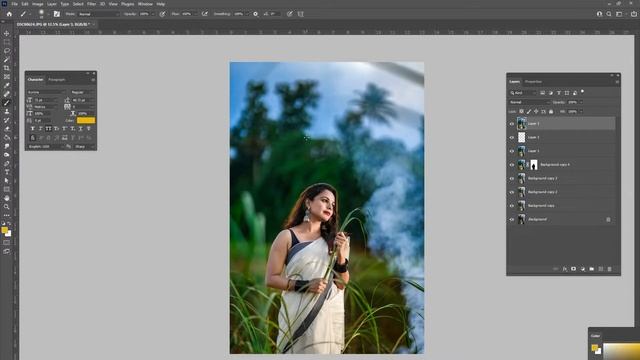Open the layer Fill dropdown arrow
The width and height of the screenshot is (640, 360).
click(x=581, y=111)
